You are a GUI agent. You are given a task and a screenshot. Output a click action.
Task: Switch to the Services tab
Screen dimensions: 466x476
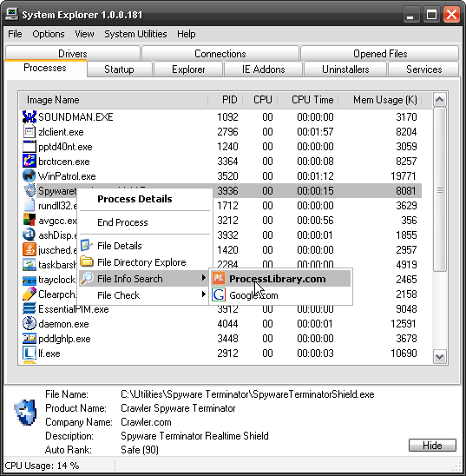[x=423, y=69]
